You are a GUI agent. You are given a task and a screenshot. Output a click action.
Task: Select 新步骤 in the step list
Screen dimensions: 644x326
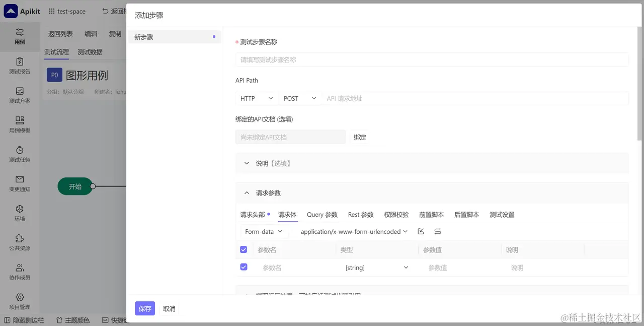coord(174,37)
